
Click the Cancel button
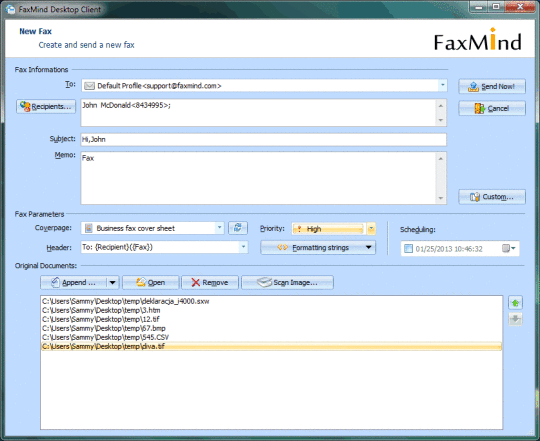[x=492, y=108]
